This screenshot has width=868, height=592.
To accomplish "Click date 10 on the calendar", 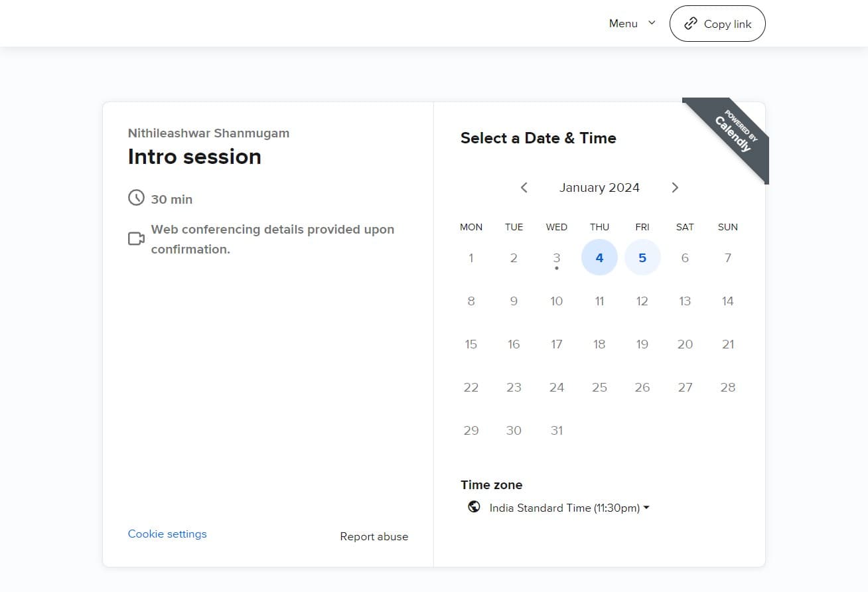I will pyautogui.click(x=556, y=301).
